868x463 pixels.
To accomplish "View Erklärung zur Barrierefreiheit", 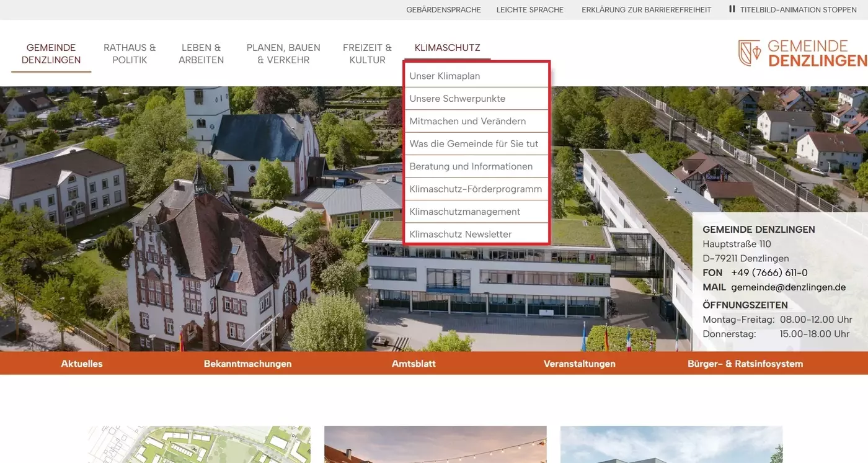I will point(646,9).
